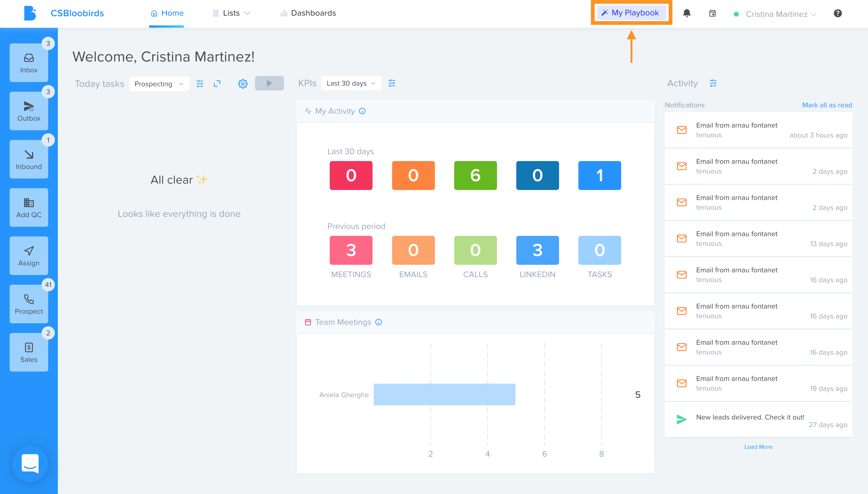Open the Sales sidebar item
868x494 pixels.
click(29, 352)
